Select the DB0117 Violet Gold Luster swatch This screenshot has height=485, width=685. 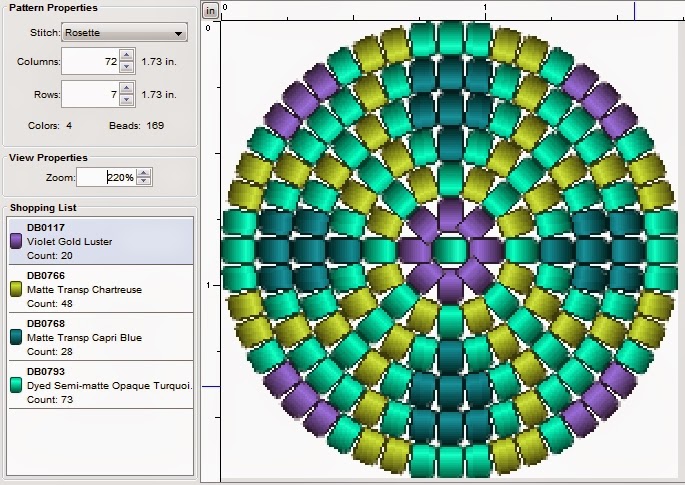point(16,241)
